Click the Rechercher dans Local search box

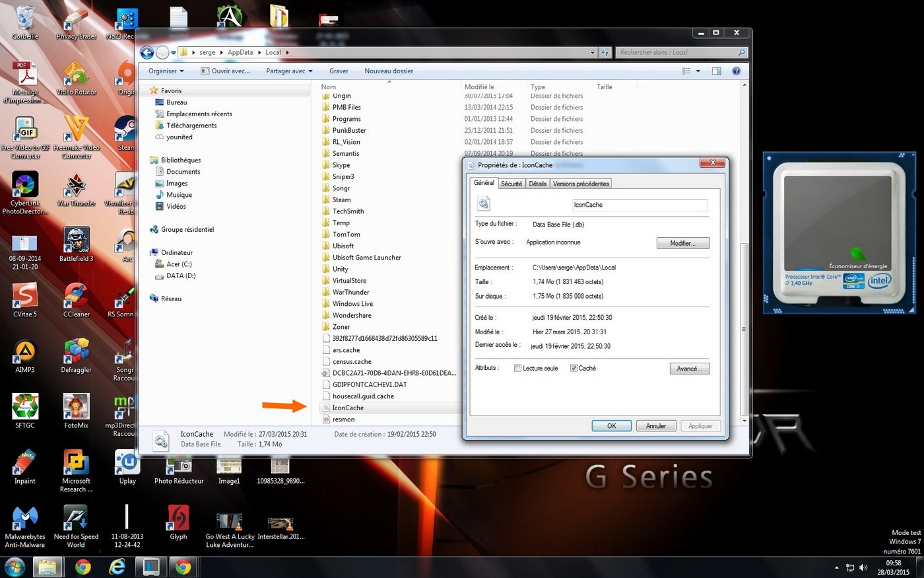(681, 52)
